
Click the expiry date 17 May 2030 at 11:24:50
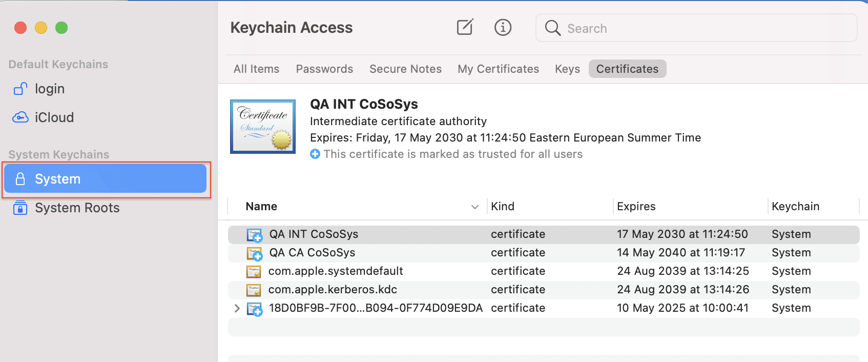click(682, 234)
